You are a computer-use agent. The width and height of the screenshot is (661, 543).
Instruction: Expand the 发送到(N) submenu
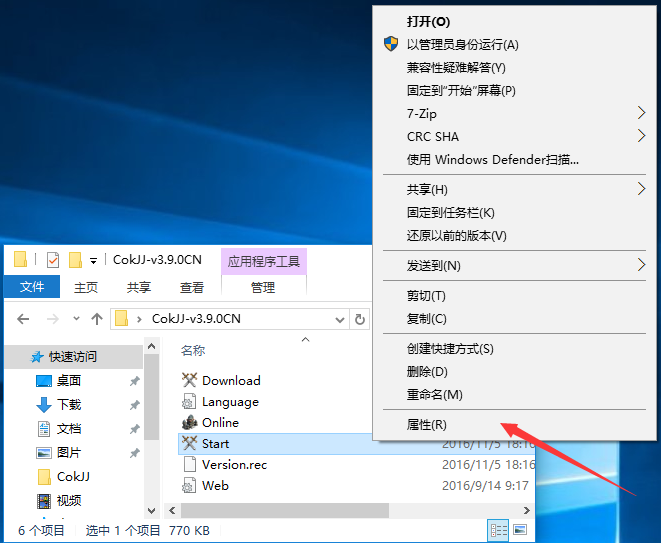(641, 265)
